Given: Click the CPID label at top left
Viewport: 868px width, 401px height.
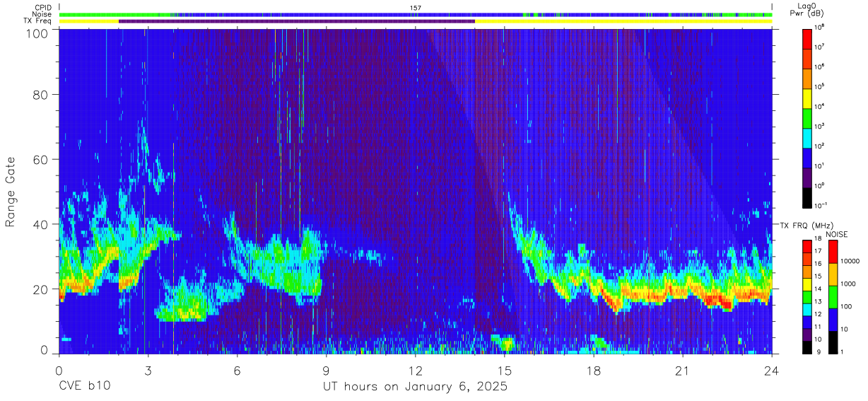Looking at the screenshot, I should click(x=43, y=8).
